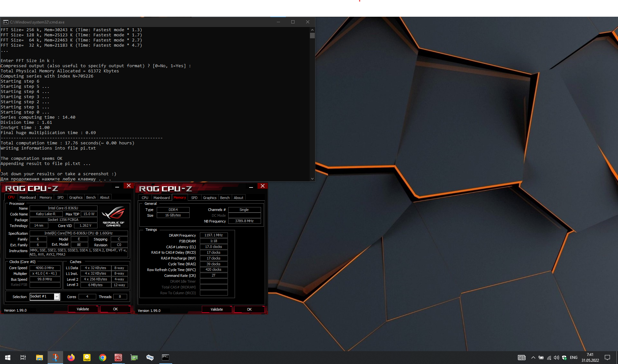Check battery status in the system tray
Screen dimensions: 618x364
click(x=541, y=358)
